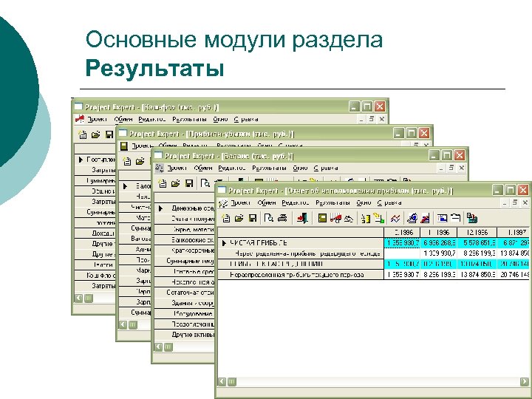The width and height of the screenshot is (532, 399).
Task: Click Save diskette icon in the front report window
Action: [253, 218]
